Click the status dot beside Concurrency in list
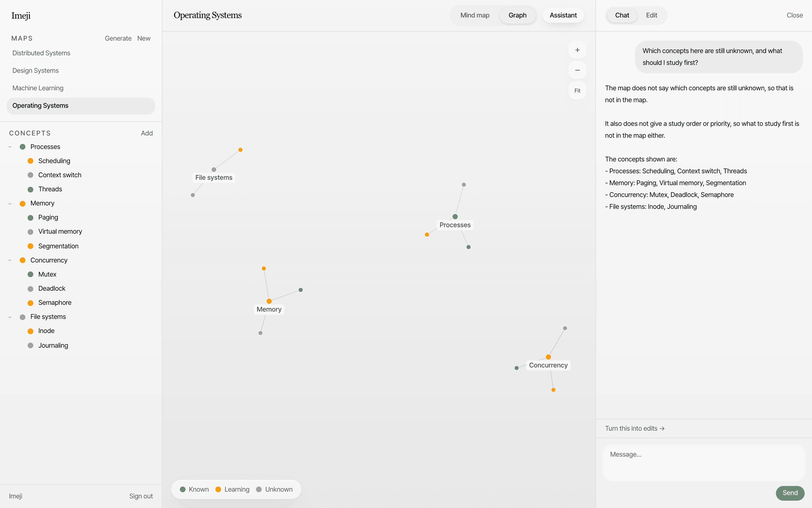Screen dimensions: 812x508 click(x=23, y=260)
